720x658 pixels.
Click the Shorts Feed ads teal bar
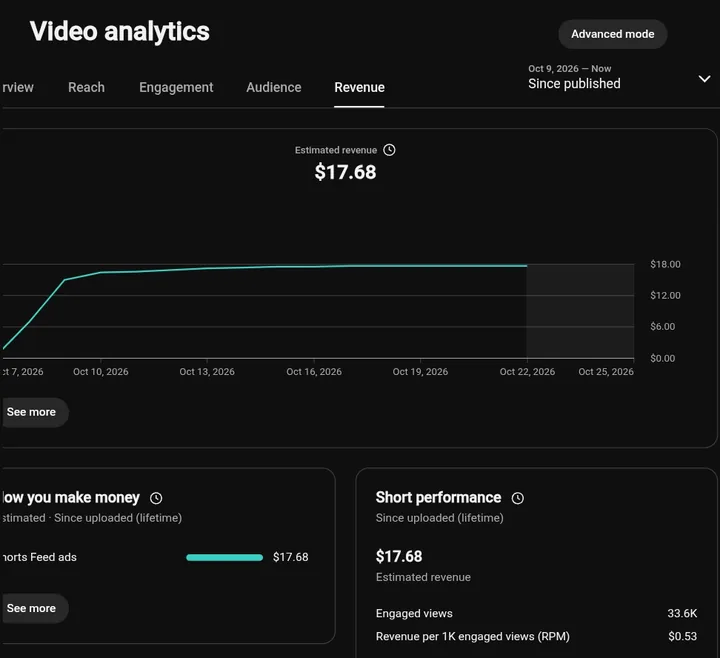point(225,557)
